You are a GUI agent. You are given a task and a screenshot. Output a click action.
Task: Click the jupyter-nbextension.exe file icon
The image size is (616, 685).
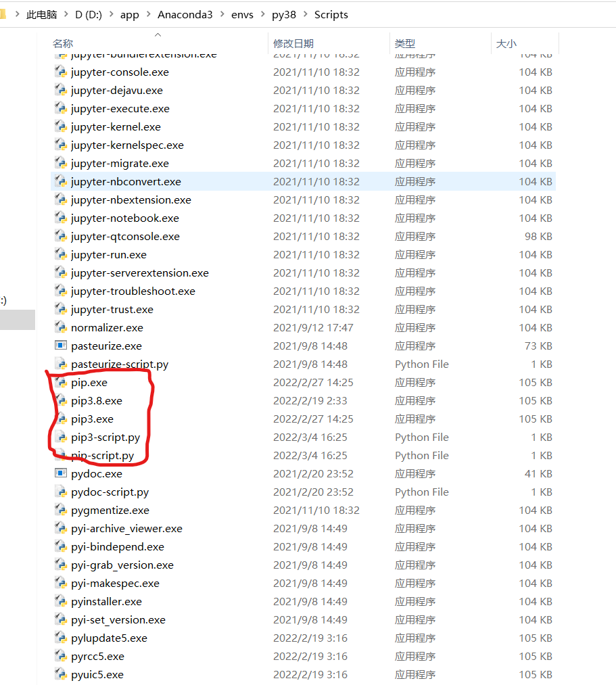click(61, 199)
